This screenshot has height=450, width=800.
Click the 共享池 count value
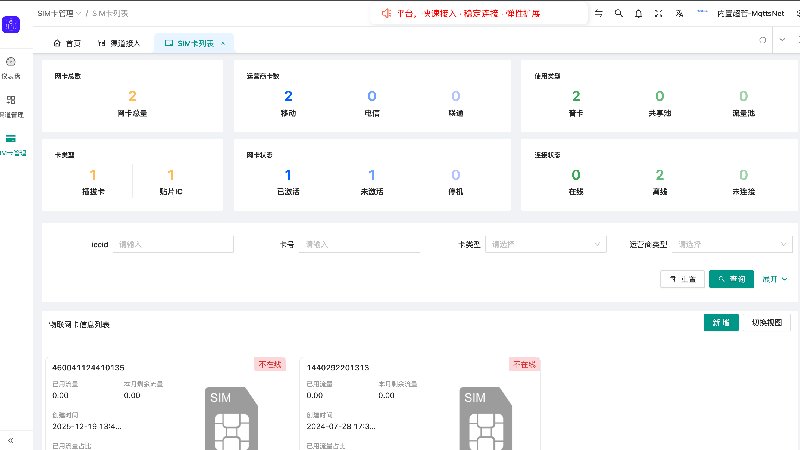pyautogui.click(x=660, y=96)
